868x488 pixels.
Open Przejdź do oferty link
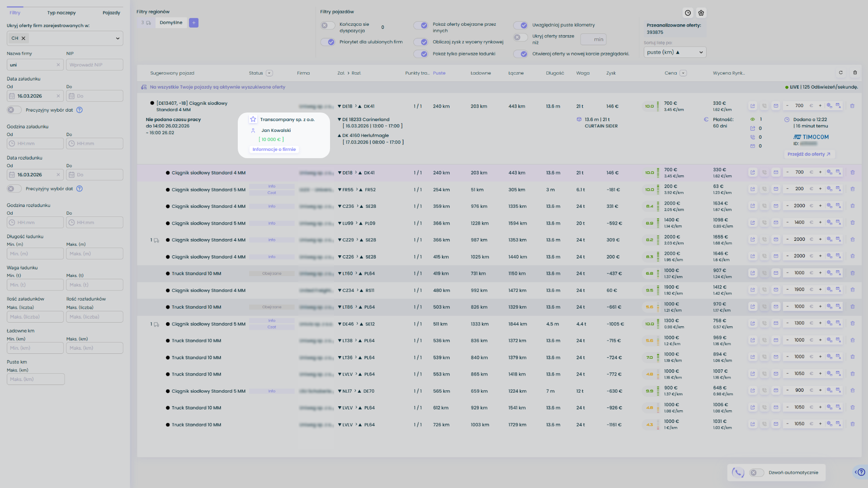point(809,154)
